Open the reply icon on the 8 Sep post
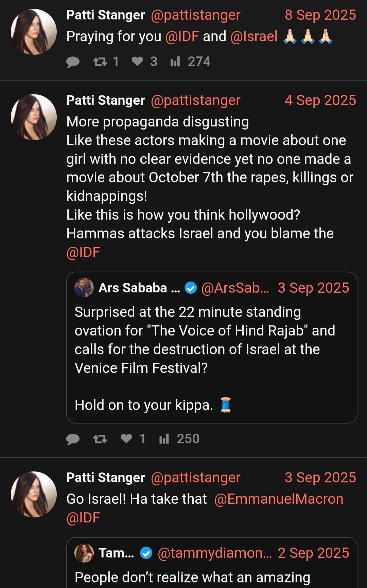This screenshot has width=367, height=588. pyautogui.click(x=73, y=62)
